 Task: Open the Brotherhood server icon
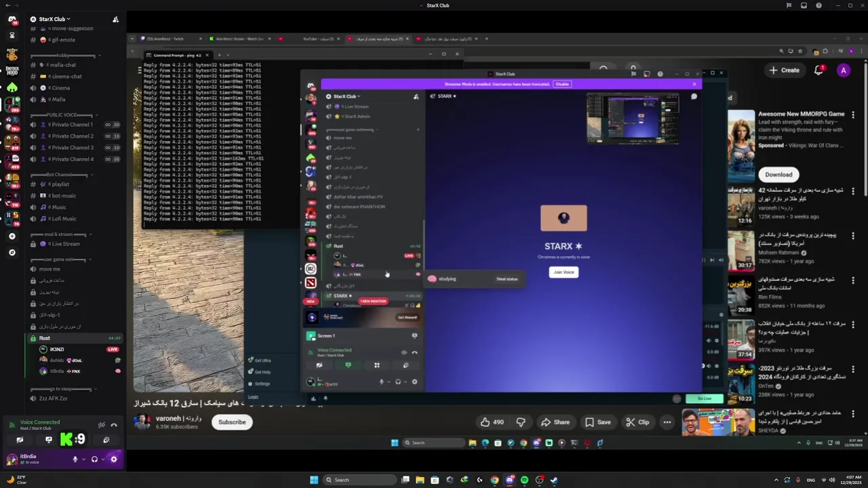tap(12, 70)
